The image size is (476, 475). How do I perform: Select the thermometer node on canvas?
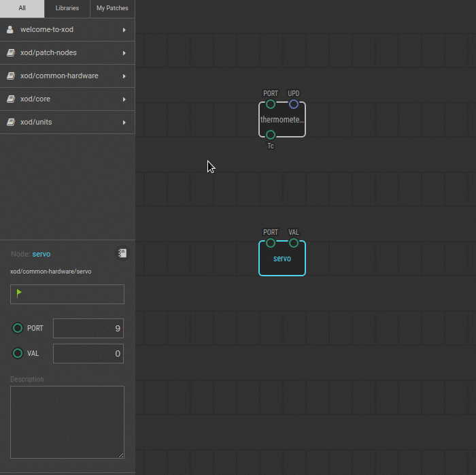pos(282,120)
